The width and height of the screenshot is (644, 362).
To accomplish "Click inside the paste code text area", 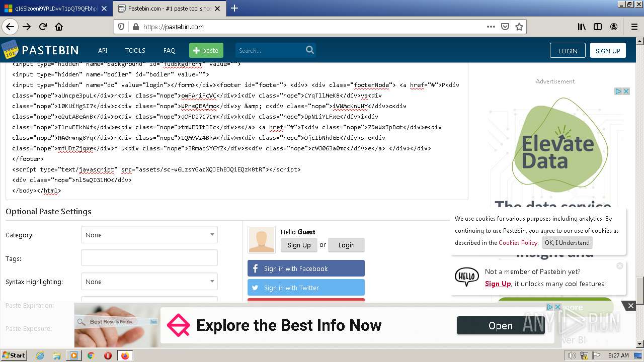I will click(x=236, y=131).
